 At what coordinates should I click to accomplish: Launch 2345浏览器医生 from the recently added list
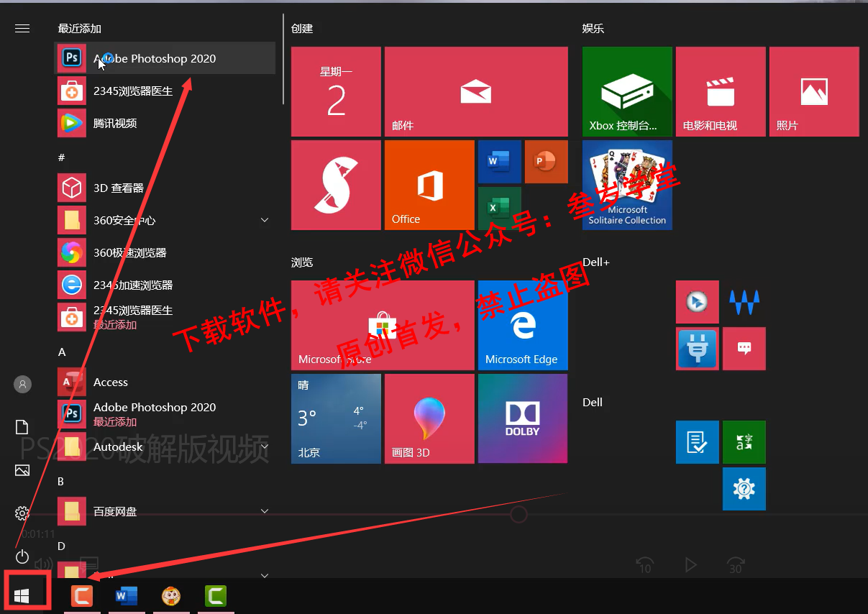tap(165, 91)
